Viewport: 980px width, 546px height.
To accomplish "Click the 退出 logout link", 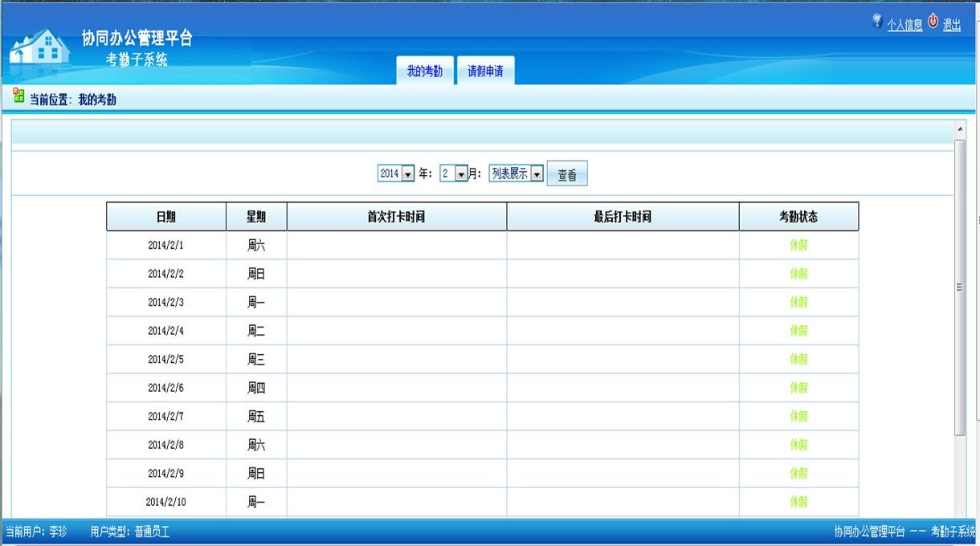I will pos(952,25).
